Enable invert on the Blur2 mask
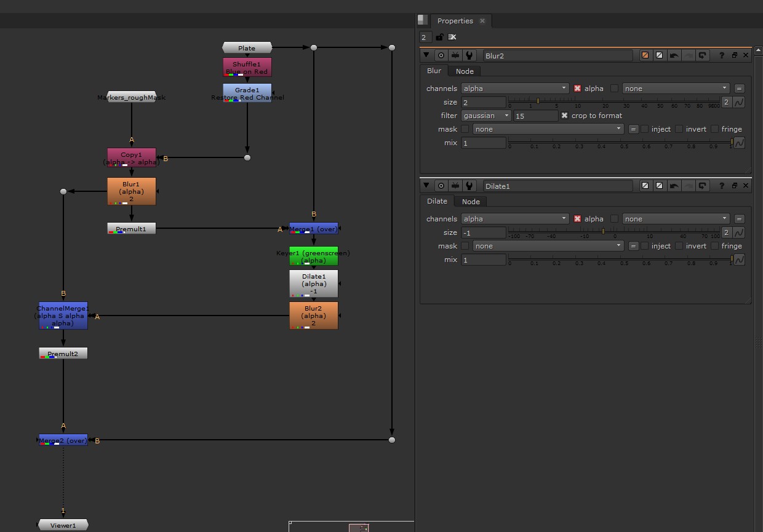This screenshot has width=763, height=532. (x=679, y=129)
